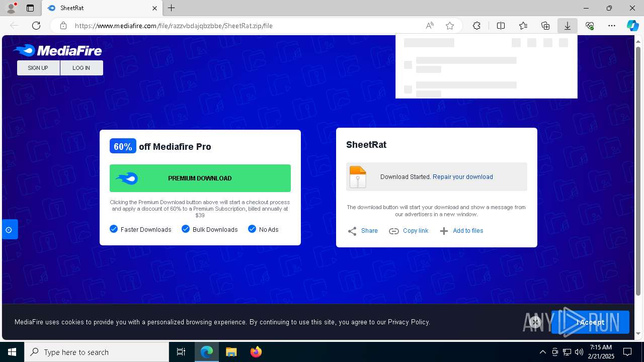
Task: Open File Explorer taskbar icon
Action: pyautogui.click(x=231, y=352)
